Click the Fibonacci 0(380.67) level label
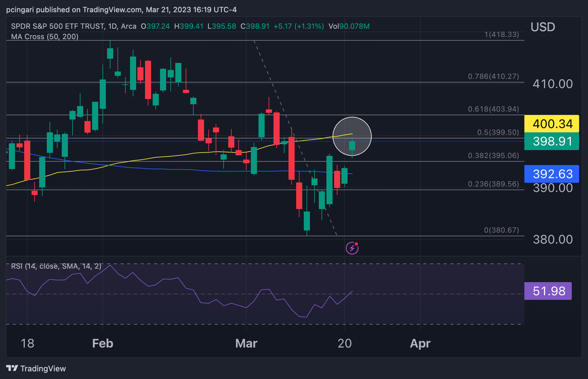 point(502,230)
